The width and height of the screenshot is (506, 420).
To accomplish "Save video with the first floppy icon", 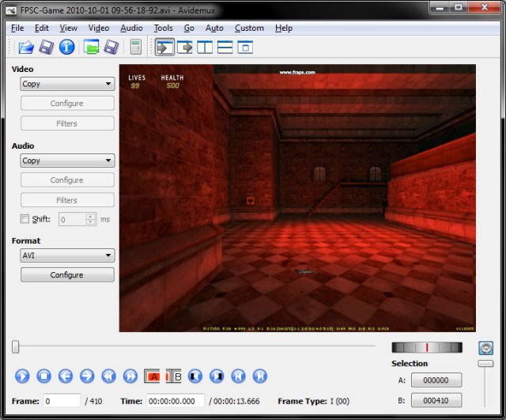I will click(46, 47).
